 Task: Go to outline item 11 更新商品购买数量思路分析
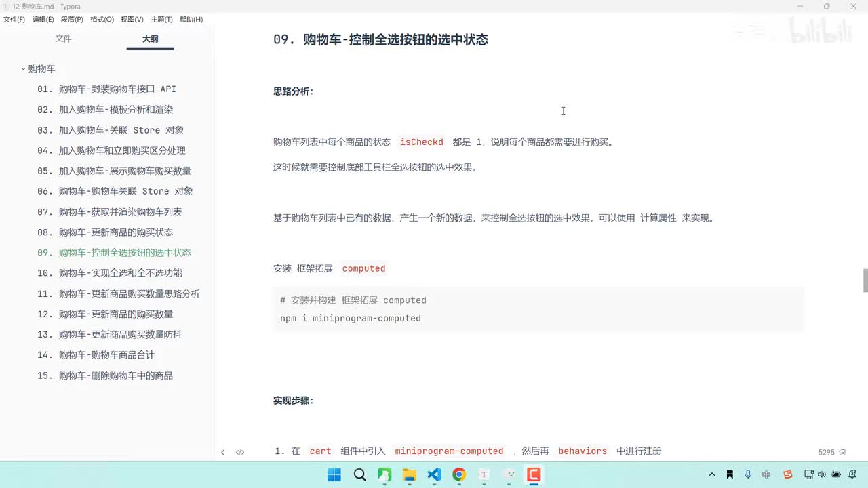click(x=119, y=293)
